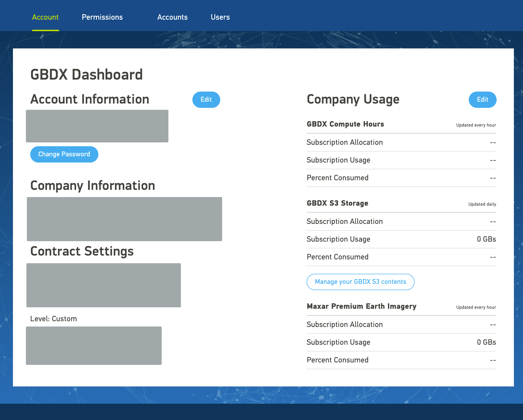Click Percent Consumed under Maxar Premium Earth Imagery

pos(337,360)
